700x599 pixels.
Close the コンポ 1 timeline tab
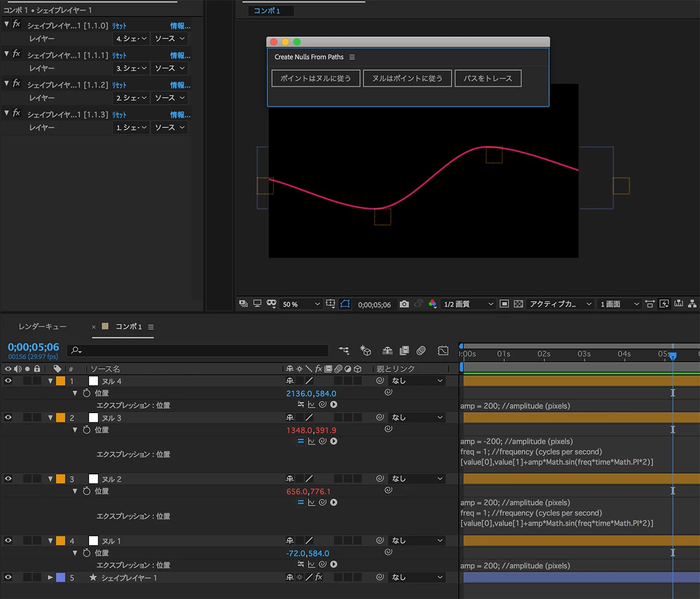coord(93,327)
